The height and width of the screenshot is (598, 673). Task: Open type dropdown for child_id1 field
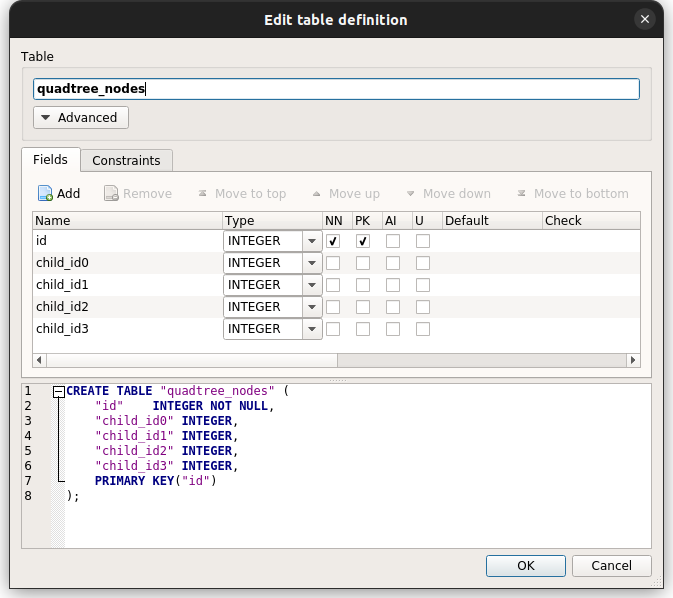[x=312, y=285]
